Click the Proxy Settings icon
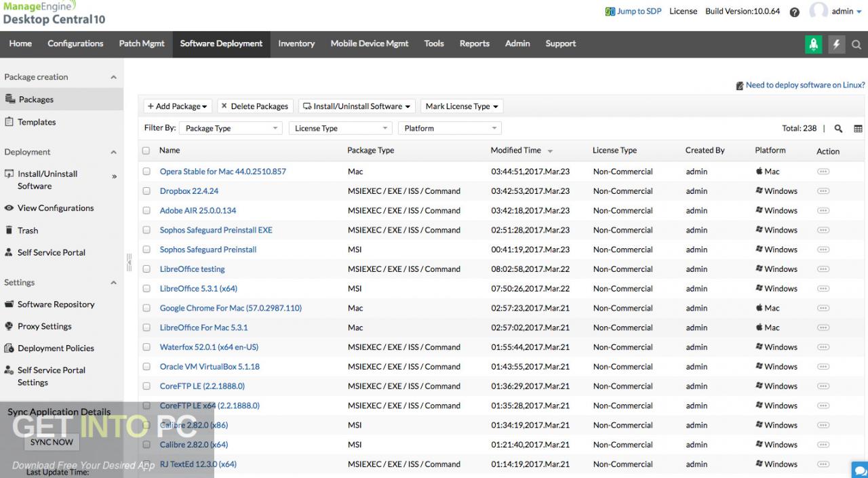This screenshot has width=868, height=478. pos(9,326)
